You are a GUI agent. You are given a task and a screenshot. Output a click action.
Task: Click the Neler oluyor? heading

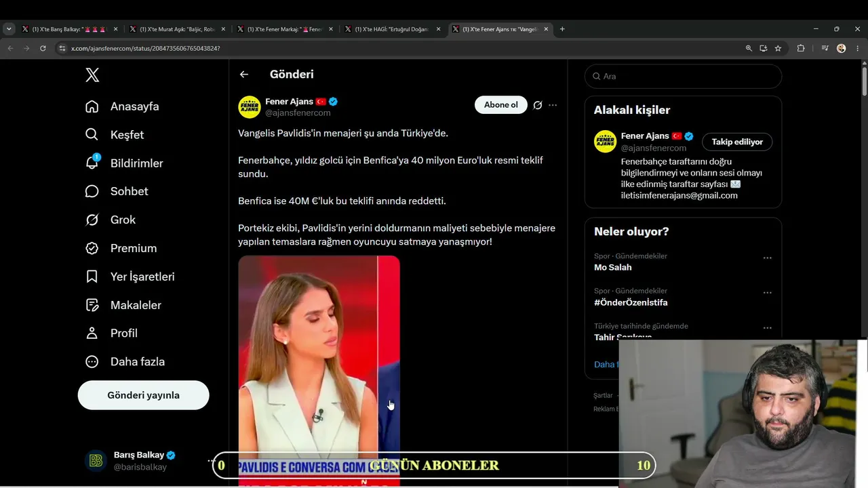click(x=631, y=232)
